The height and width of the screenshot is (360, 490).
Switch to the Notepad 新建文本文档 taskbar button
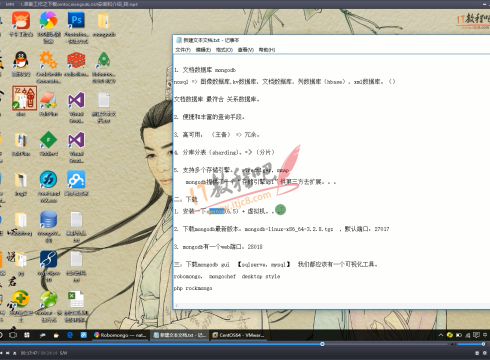(179, 335)
